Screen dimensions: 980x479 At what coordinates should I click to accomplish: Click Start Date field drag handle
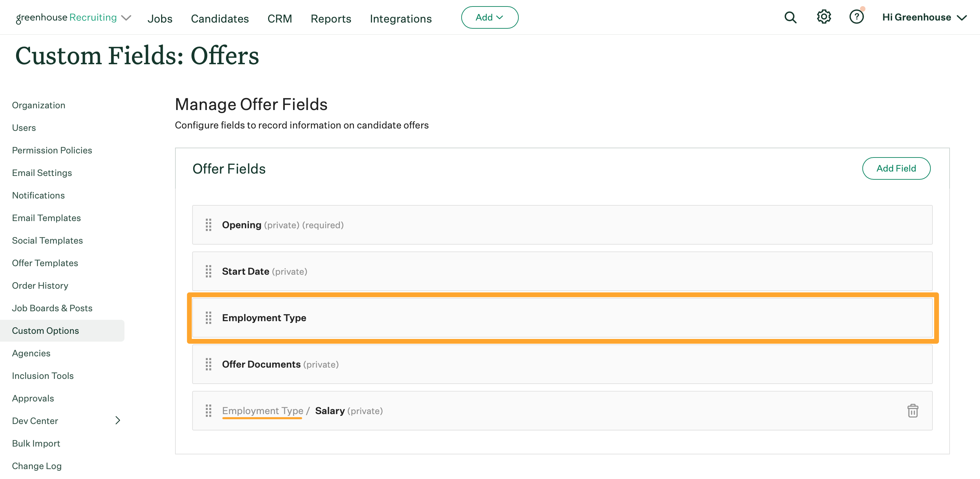coord(209,271)
